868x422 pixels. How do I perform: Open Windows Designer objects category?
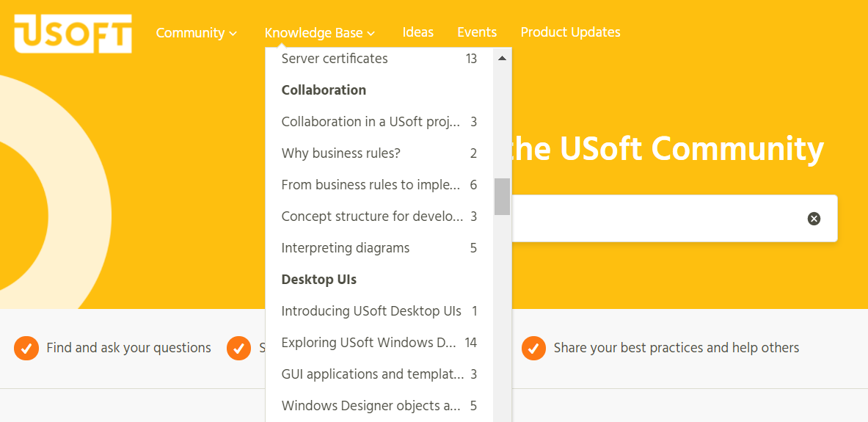pos(379,405)
